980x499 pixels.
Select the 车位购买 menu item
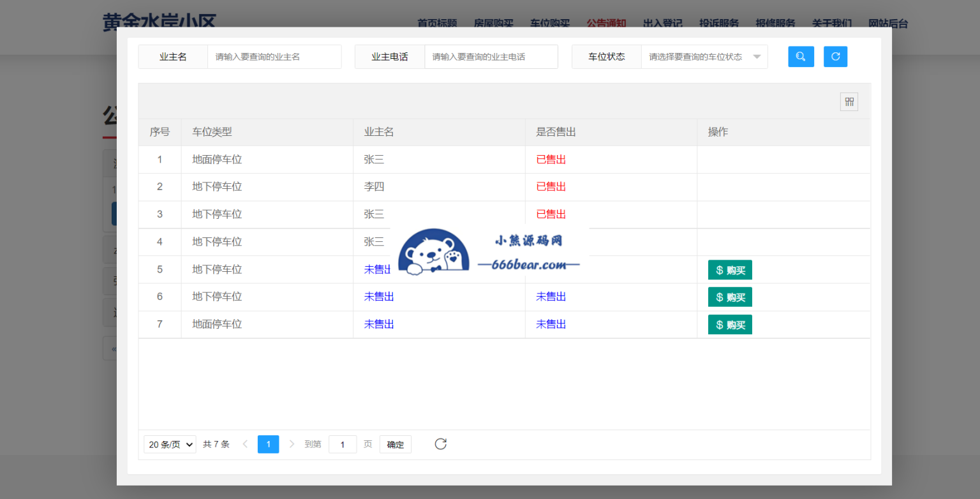pos(549,24)
